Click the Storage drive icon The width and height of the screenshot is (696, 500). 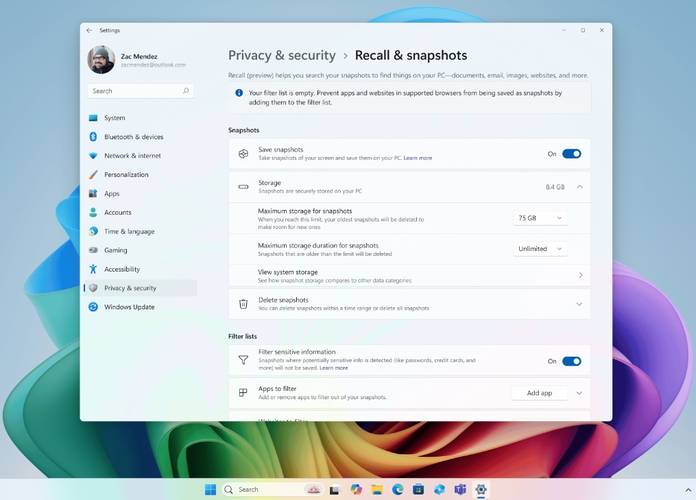point(243,187)
